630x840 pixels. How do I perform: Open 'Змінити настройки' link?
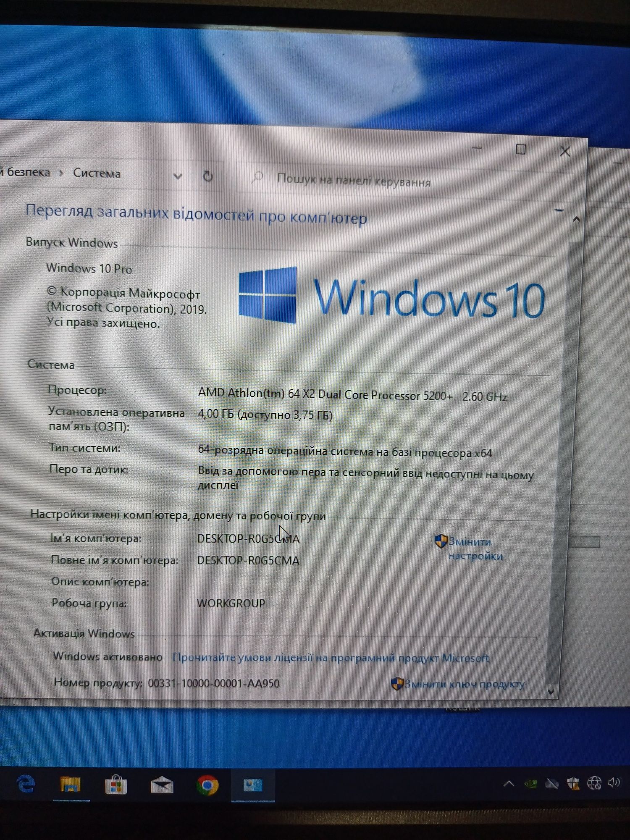475,549
